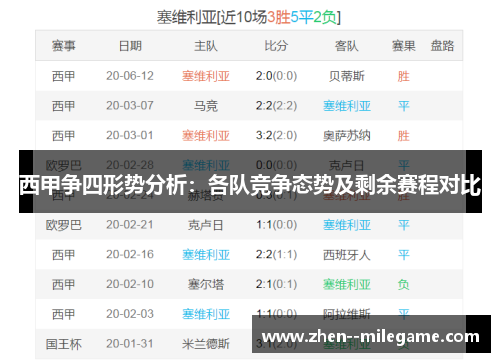The width and height of the screenshot is (500, 362).
Task: Select the date cell 20-03-07
Action: 130,106
